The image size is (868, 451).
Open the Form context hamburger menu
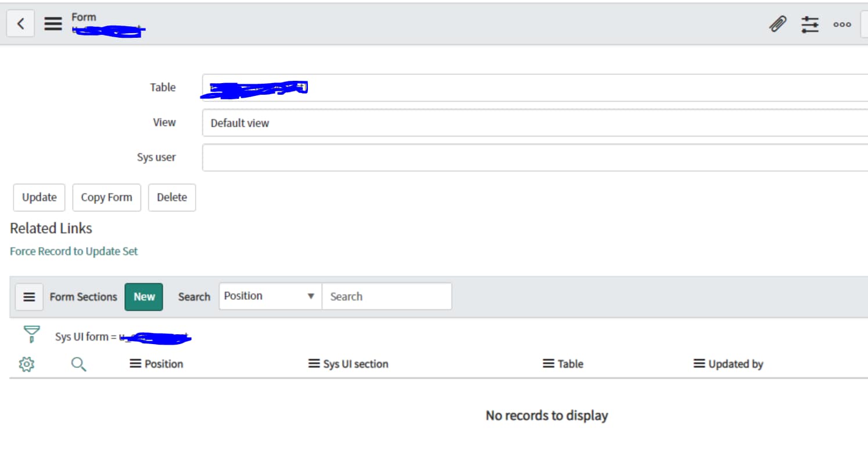pos(53,24)
